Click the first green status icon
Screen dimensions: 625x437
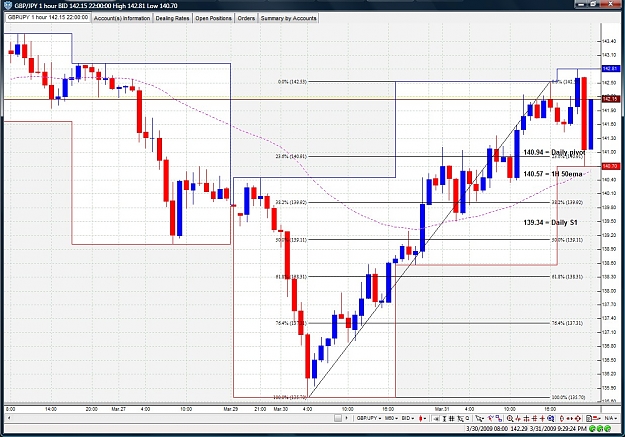[x=592, y=429]
